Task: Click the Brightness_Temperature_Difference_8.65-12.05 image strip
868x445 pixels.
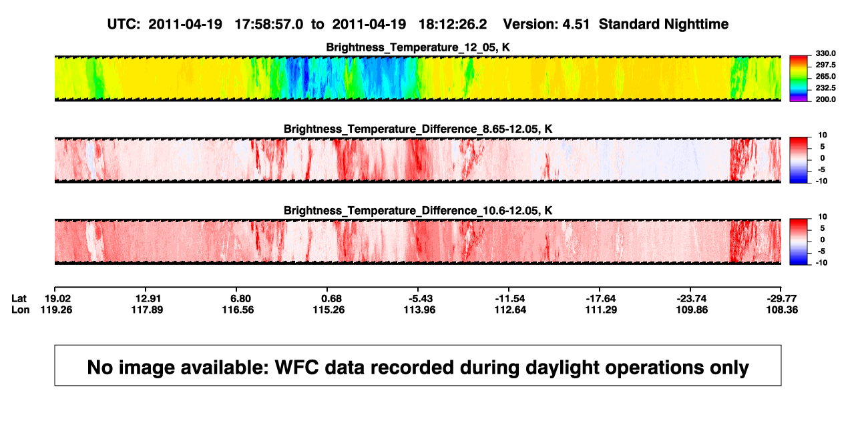Action: click(417, 160)
